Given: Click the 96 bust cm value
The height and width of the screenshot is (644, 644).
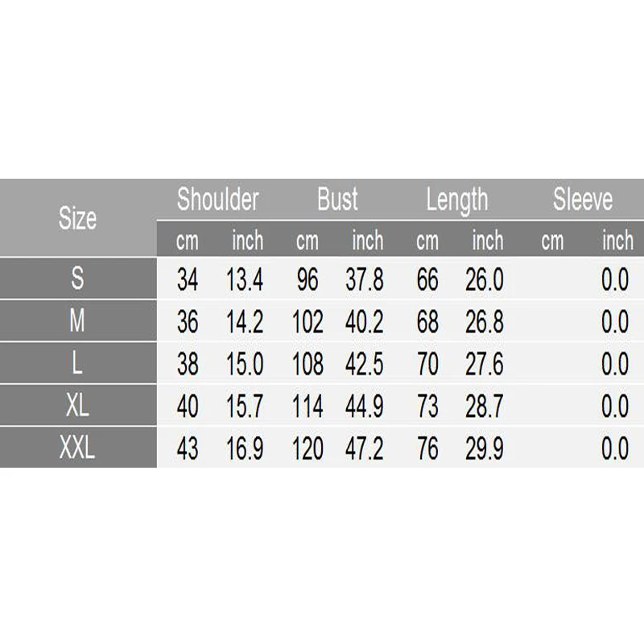Looking at the screenshot, I should point(307,280).
